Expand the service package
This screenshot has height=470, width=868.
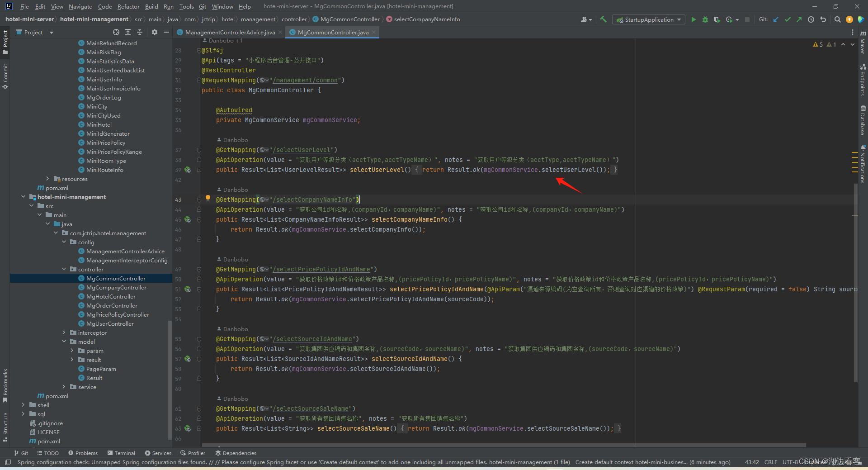[x=64, y=387]
